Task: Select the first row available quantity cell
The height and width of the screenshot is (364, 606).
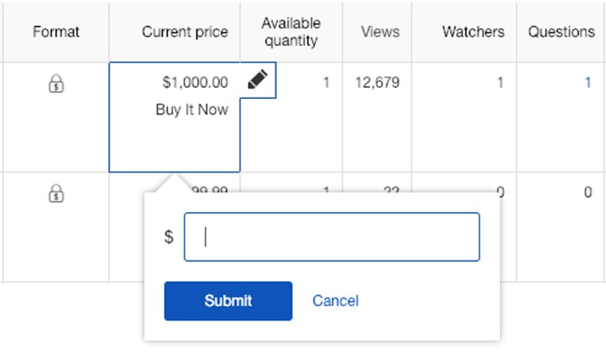Action: coord(326,82)
